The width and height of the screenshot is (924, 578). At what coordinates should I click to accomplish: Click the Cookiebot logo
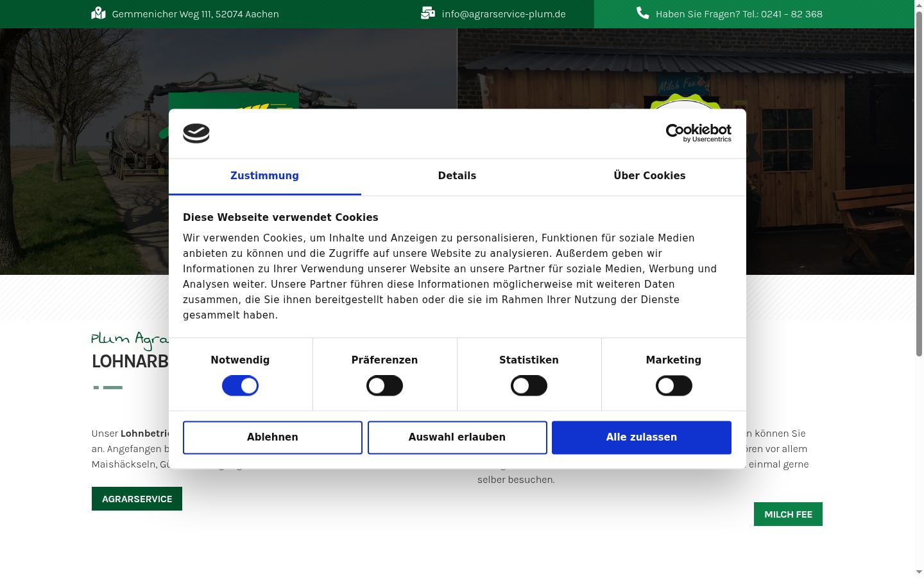[x=698, y=133]
